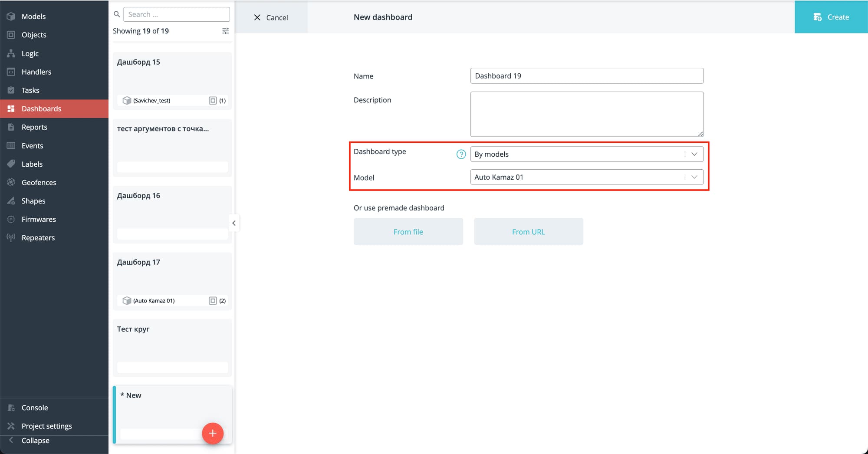Image resolution: width=868 pixels, height=454 pixels.
Task: Open the Reports menu item
Action: [34, 127]
